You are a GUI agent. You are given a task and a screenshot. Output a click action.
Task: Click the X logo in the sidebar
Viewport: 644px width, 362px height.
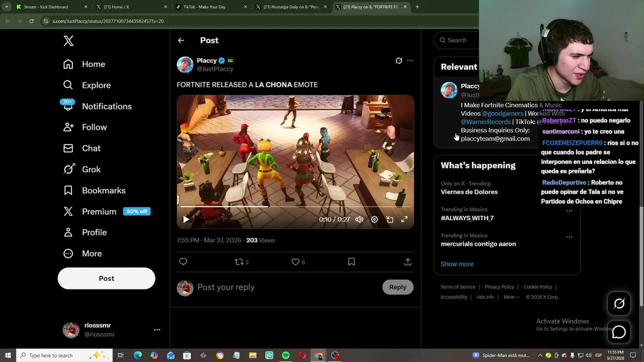click(68, 41)
